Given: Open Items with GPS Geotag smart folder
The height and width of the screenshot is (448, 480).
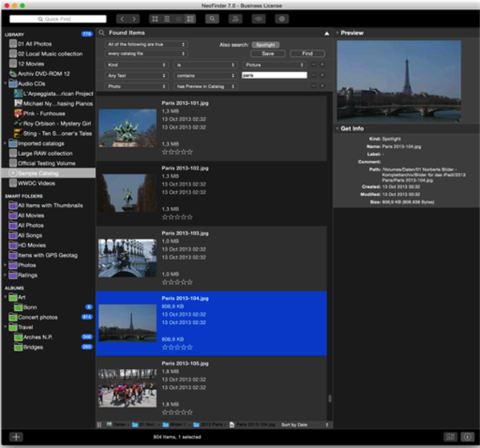Looking at the screenshot, I should 47,255.
